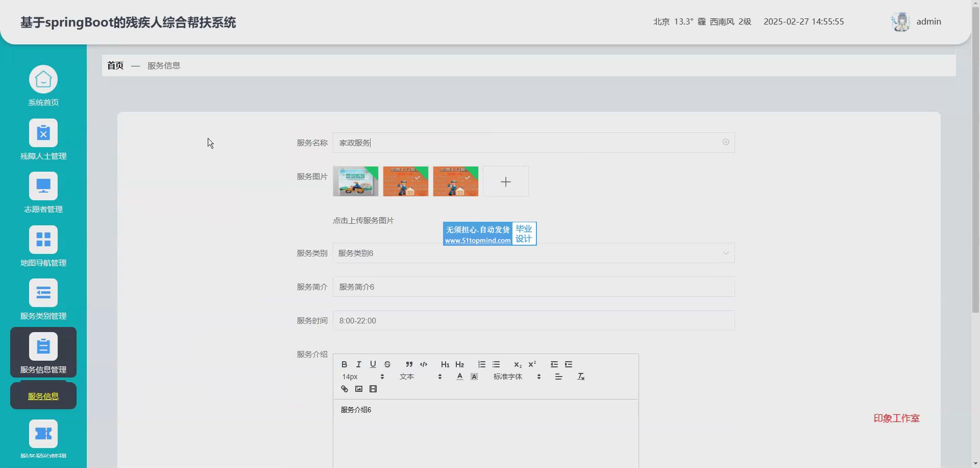The height and width of the screenshot is (468, 980).
Task: Insert a link with the chain icon
Action: coord(344,389)
